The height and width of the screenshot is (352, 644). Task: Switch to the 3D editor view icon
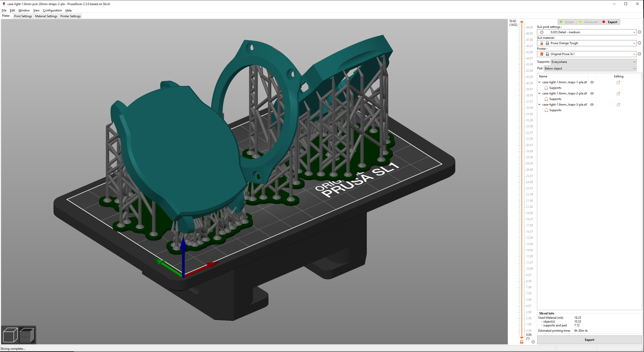tap(10, 335)
